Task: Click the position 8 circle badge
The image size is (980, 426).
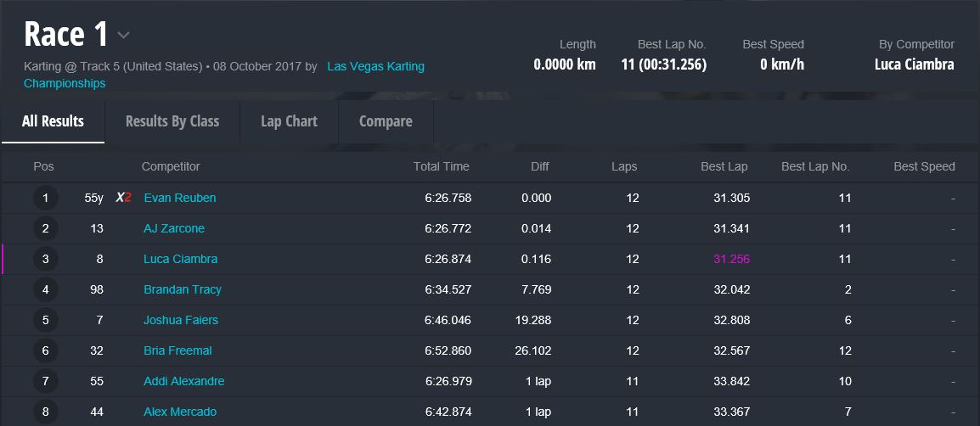Action: [x=46, y=412]
